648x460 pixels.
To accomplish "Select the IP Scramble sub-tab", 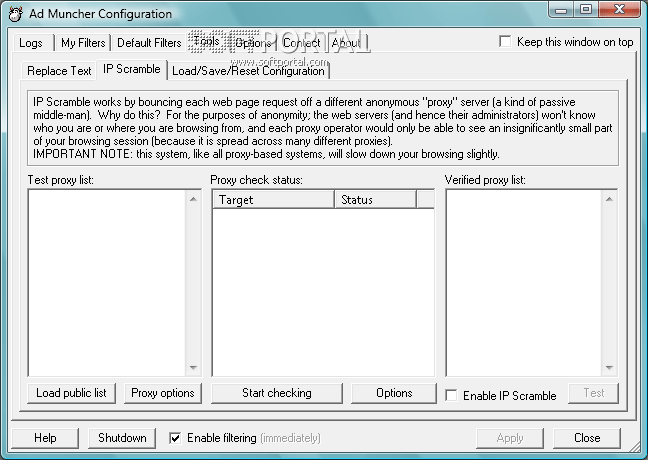I will pos(132,69).
